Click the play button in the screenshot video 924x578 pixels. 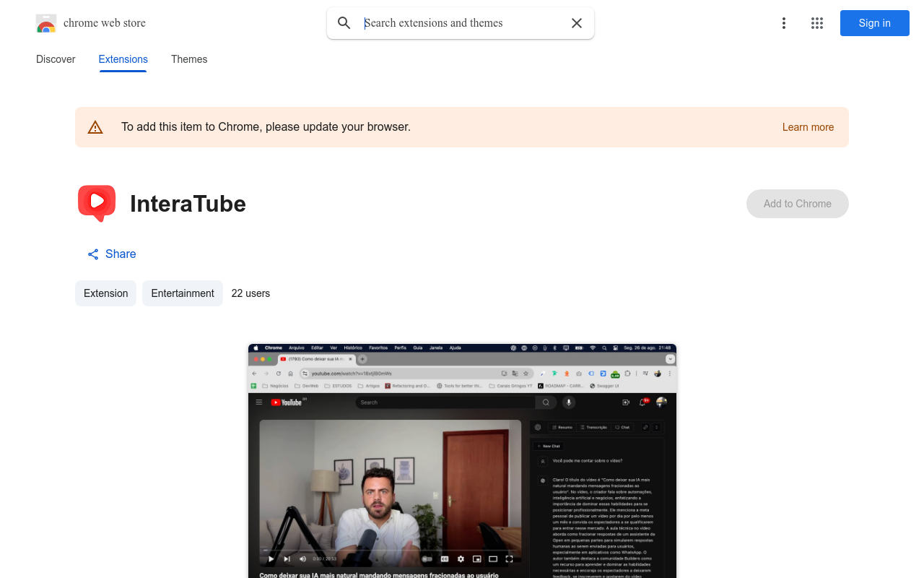click(271, 558)
